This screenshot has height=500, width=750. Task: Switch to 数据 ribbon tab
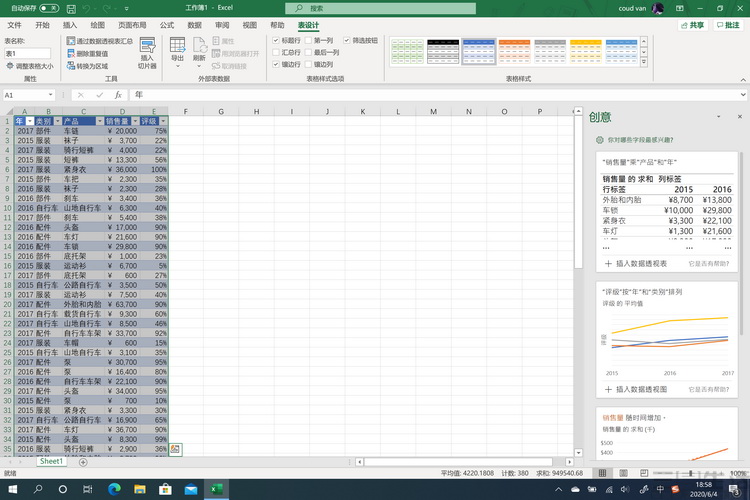[194, 25]
